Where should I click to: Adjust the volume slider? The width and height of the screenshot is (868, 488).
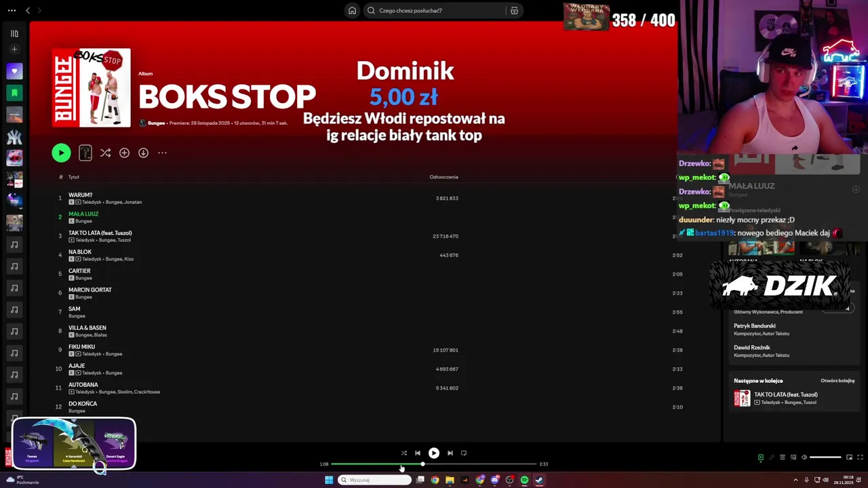[825, 457]
